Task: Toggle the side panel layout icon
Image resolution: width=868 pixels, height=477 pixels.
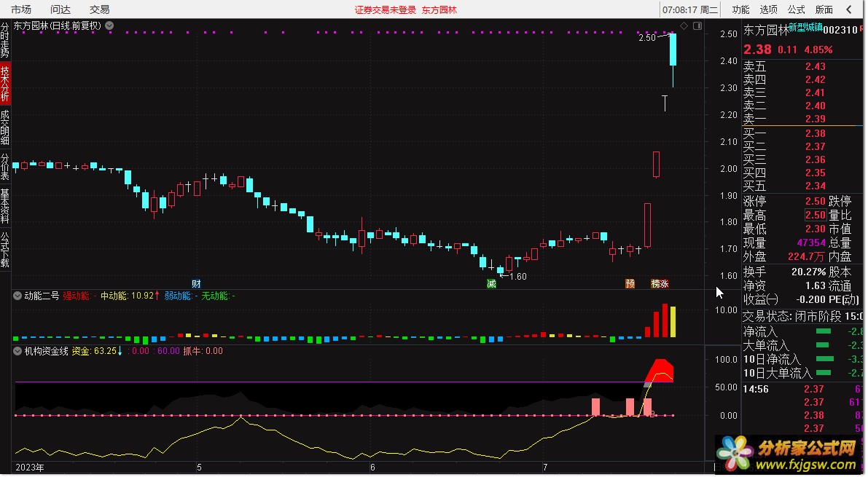Action: tap(697, 26)
